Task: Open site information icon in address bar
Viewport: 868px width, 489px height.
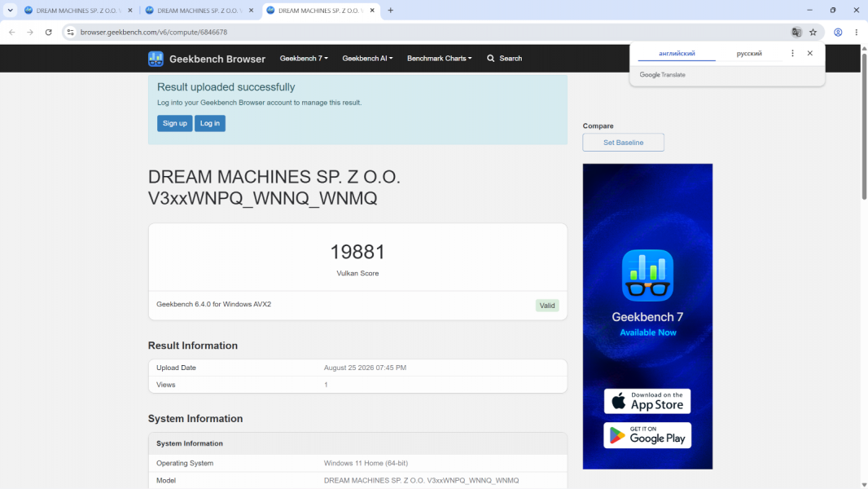Action: pos(70,32)
